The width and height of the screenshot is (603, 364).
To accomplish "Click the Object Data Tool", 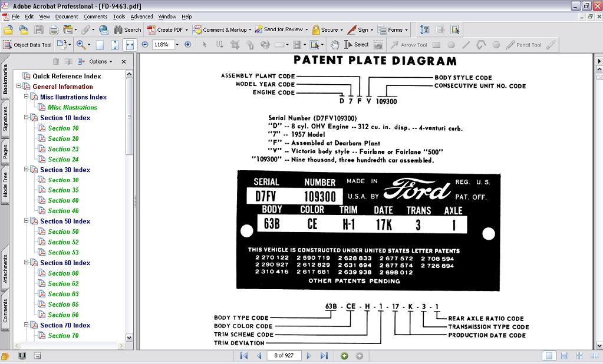I will [28, 45].
